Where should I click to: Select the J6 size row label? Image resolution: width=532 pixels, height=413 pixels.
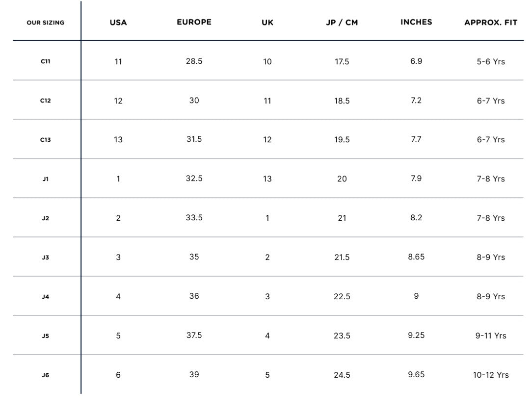point(45,375)
